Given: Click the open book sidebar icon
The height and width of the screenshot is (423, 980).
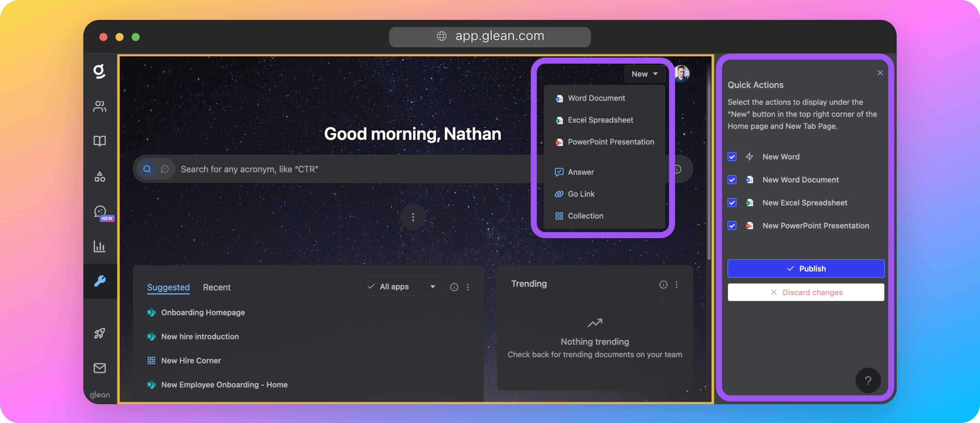Looking at the screenshot, I should pos(99,141).
